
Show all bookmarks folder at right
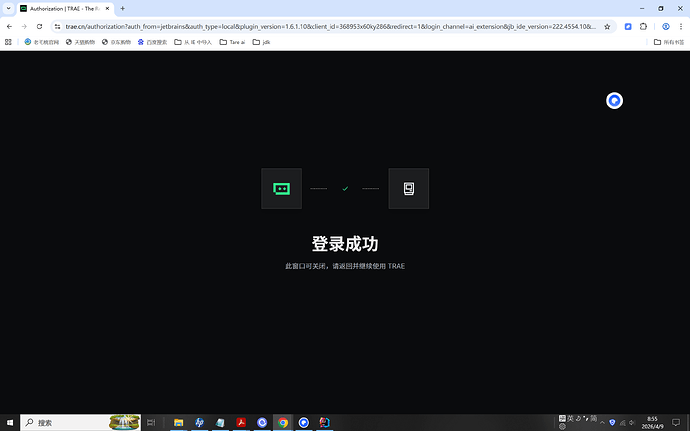pos(670,42)
